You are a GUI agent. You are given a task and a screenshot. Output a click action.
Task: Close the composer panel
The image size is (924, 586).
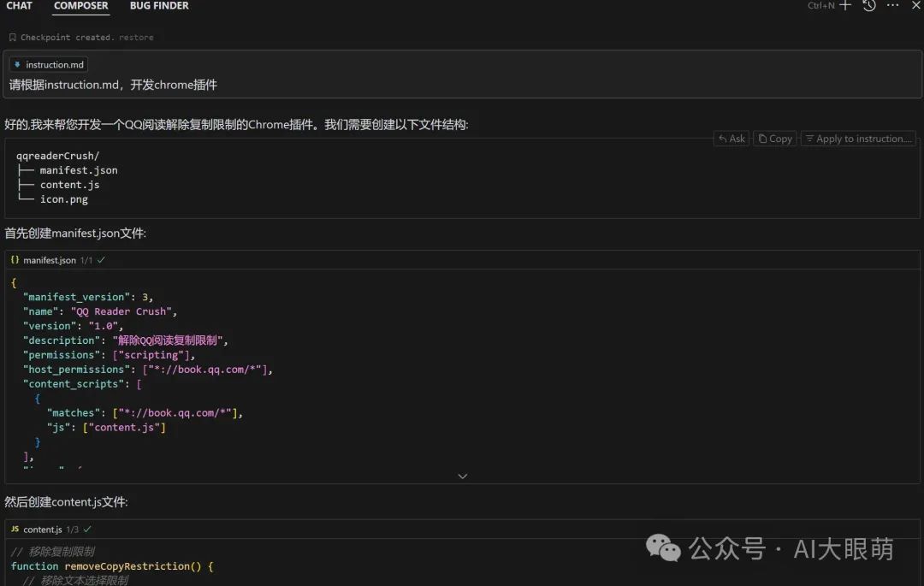pos(915,6)
